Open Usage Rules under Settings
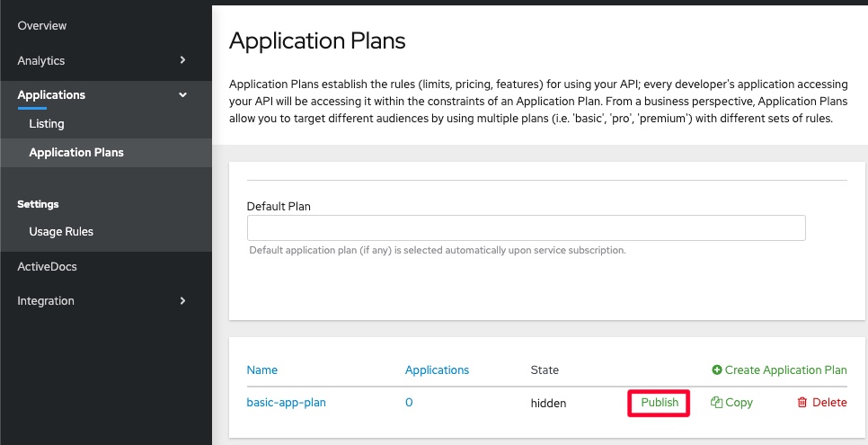Image resolution: width=868 pixels, height=445 pixels. point(61,231)
